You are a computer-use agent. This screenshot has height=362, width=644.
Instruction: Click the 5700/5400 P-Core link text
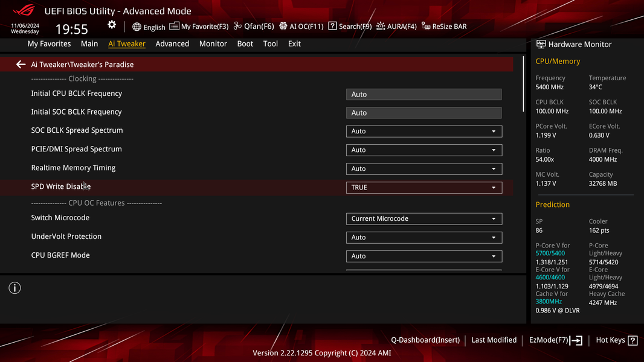pyautogui.click(x=550, y=253)
